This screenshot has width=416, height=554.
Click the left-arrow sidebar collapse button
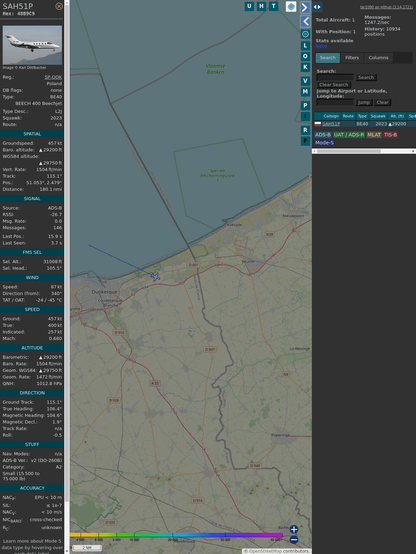305,22
